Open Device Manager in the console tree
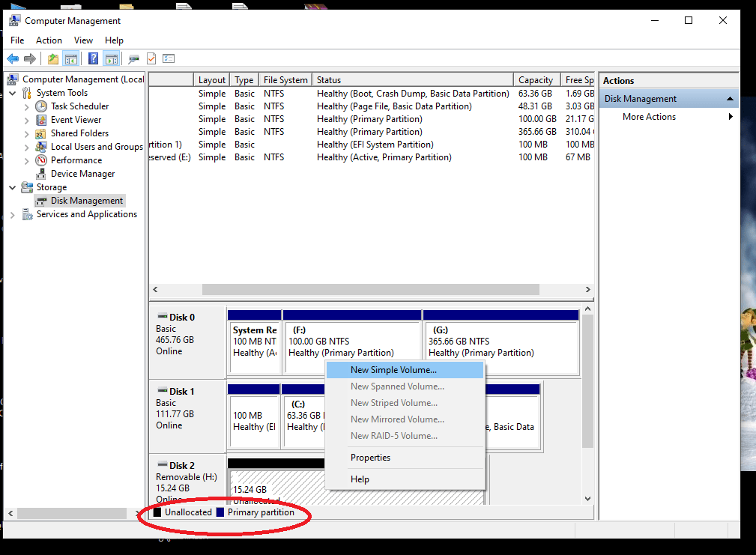Image resolution: width=756 pixels, height=555 pixels. coord(82,174)
